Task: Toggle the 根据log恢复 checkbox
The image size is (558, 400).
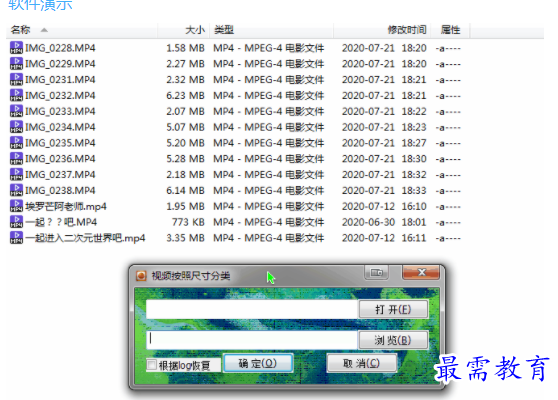Action: (x=152, y=365)
